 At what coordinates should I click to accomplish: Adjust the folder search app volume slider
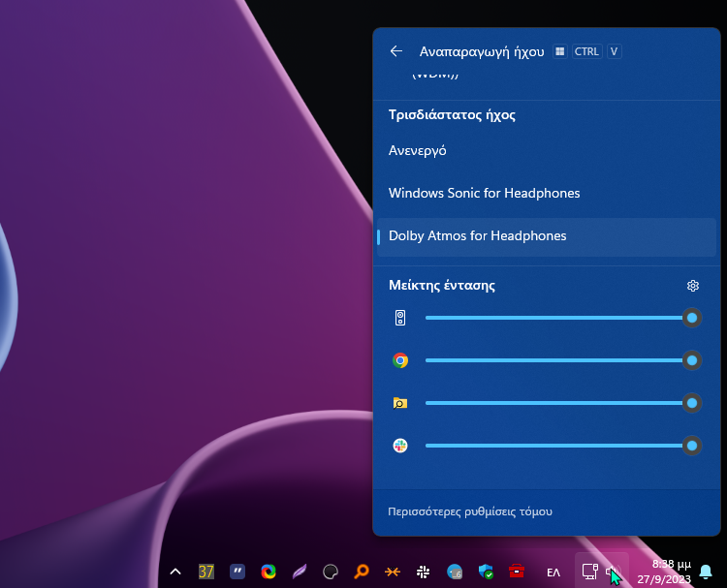[x=563, y=403]
